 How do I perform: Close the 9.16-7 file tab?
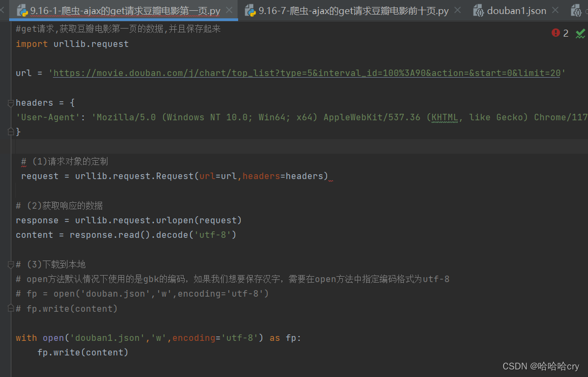point(458,10)
